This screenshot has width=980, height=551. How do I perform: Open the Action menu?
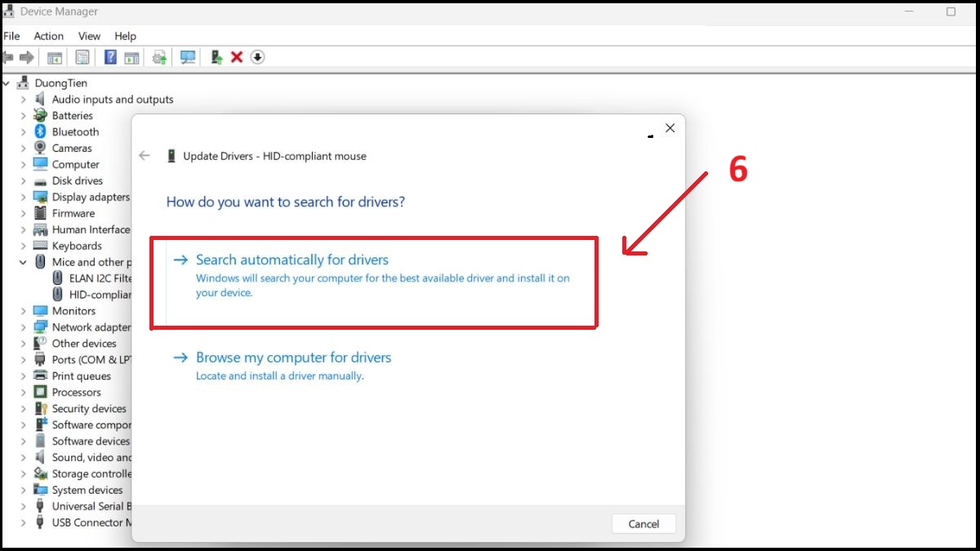[x=49, y=36]
